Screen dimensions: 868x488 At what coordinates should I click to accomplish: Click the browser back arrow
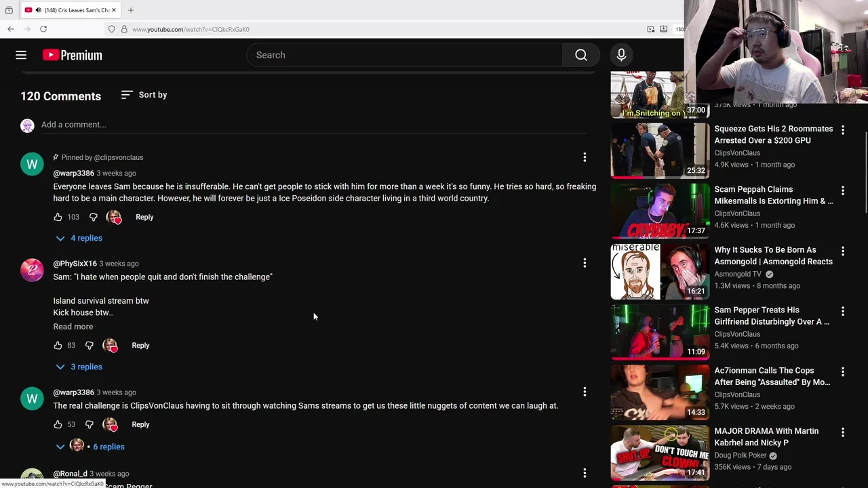point(11,29)
